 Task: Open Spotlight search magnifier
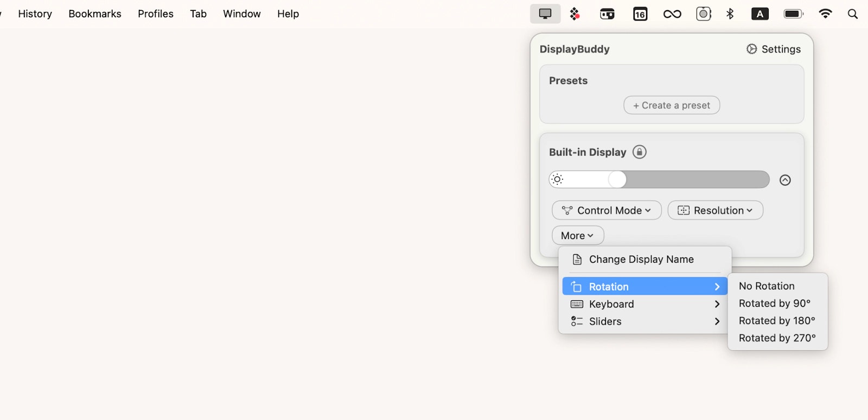point(853,14)
